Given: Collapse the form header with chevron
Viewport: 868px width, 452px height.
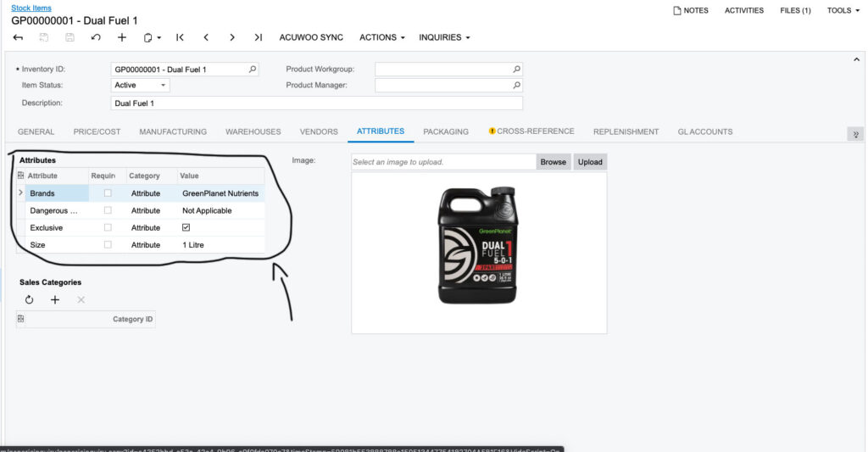Looking at the screenshot, I should pos(856,59).
